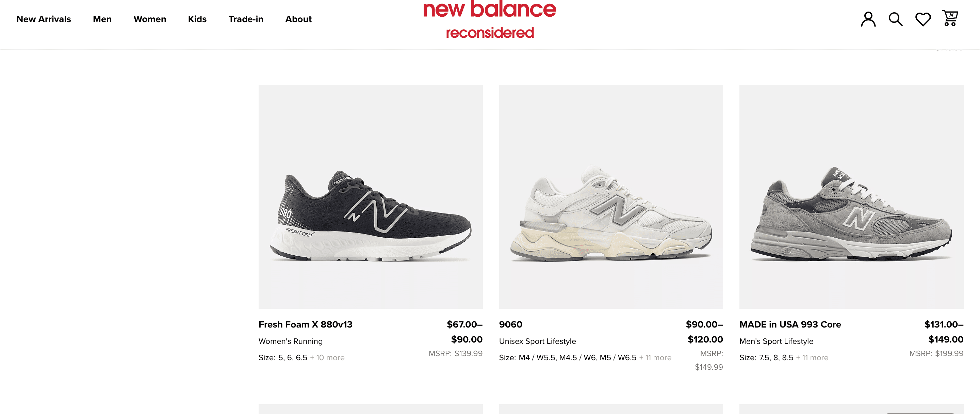The width and height of the screenshot is (980, 414).
Task: Click the New Balance Reconsidered logo
Action: [490, 20]
